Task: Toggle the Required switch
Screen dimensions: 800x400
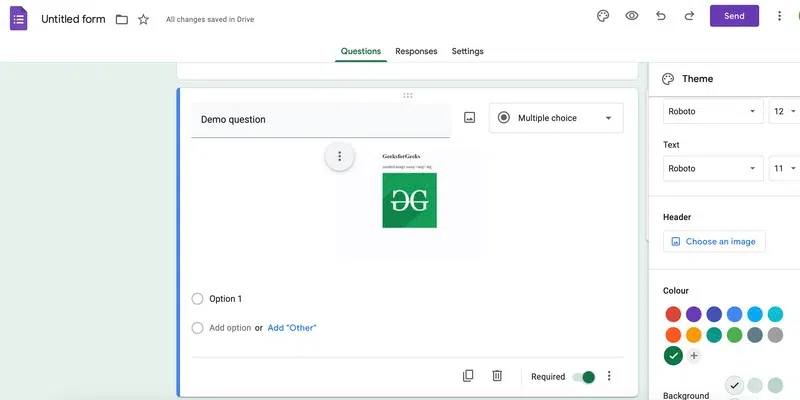Action: [584, 377]
